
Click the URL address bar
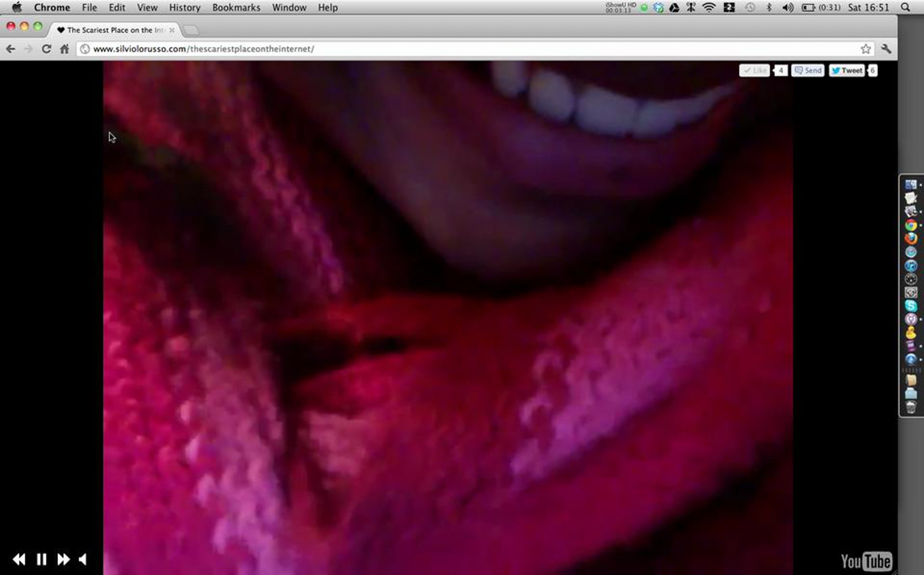point(462,49)
